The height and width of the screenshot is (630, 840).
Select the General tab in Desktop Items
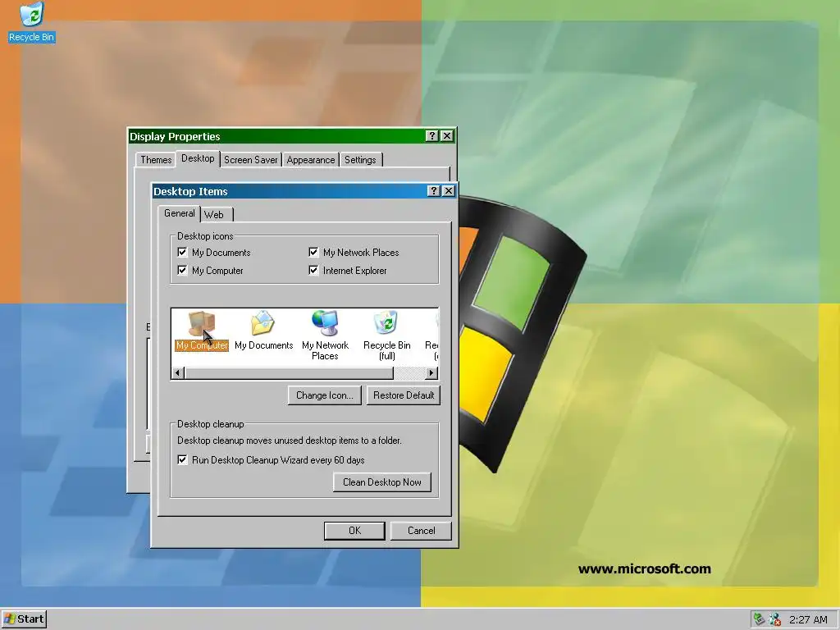pyautogui.click(x=180, y=213)
